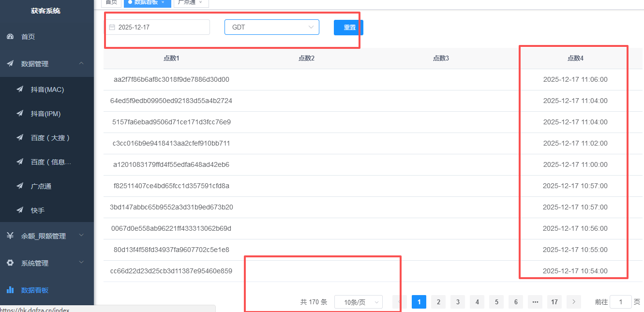Screen dimensions: 644x312
Task: Click the 前往 page number input box
Action: click(x=620, y=302)
